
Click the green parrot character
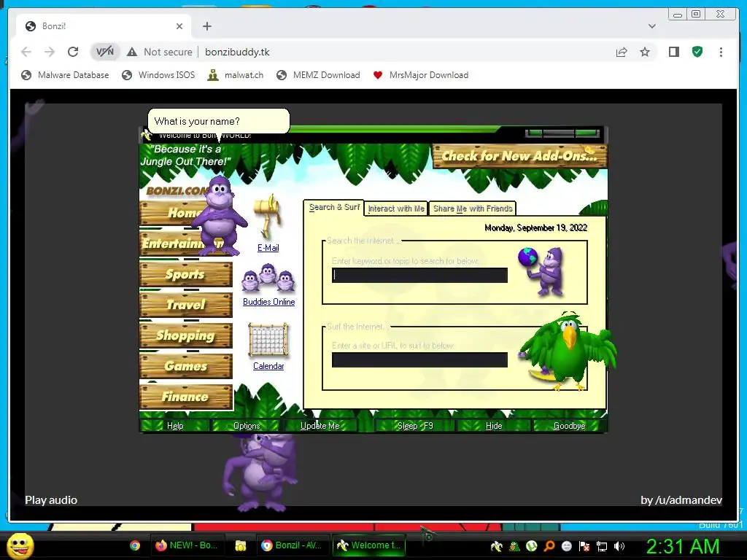(x=567, y=351)
